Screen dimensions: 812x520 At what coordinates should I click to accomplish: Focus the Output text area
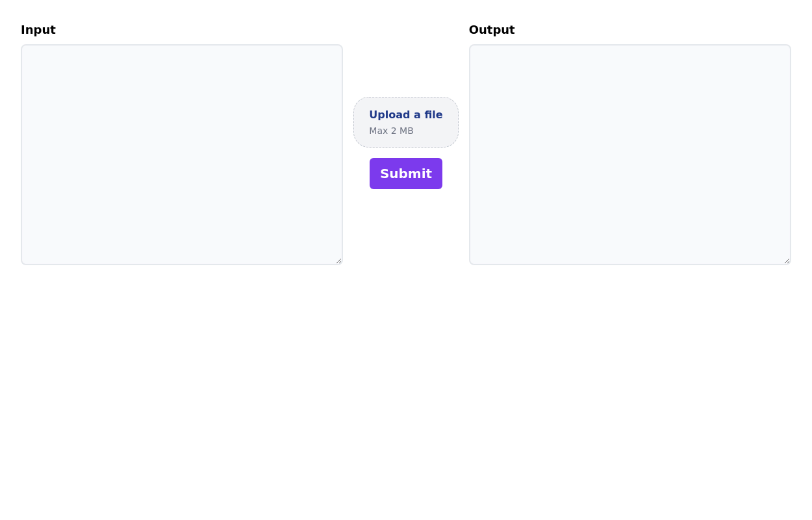629,155
